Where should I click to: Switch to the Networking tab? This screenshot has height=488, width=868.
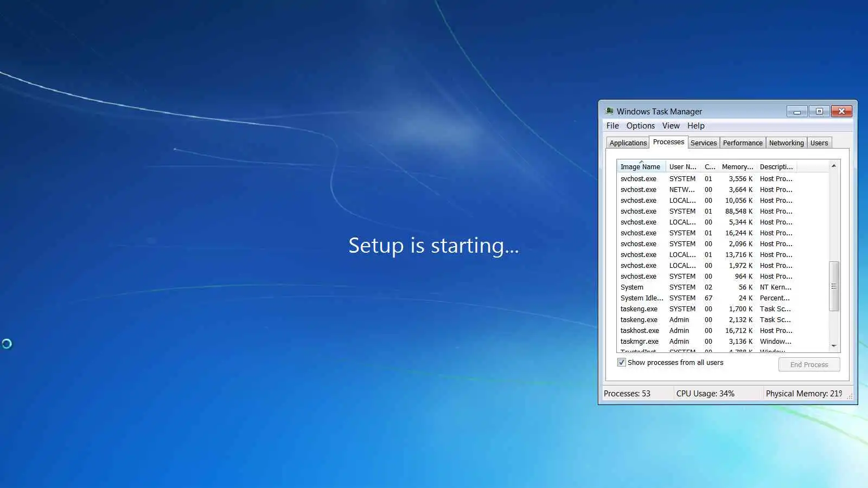[786, 143]
